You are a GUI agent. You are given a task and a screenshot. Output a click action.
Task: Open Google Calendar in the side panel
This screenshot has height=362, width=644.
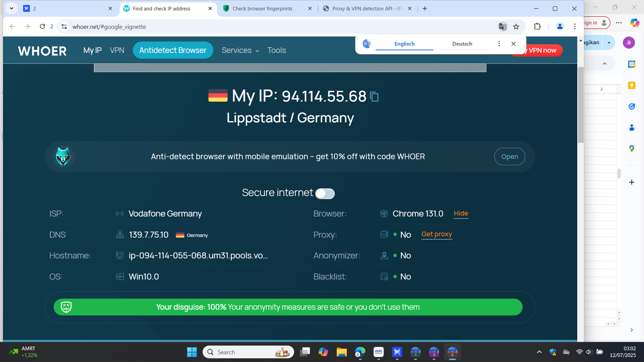pyautogui.click(x=632, y=64)
